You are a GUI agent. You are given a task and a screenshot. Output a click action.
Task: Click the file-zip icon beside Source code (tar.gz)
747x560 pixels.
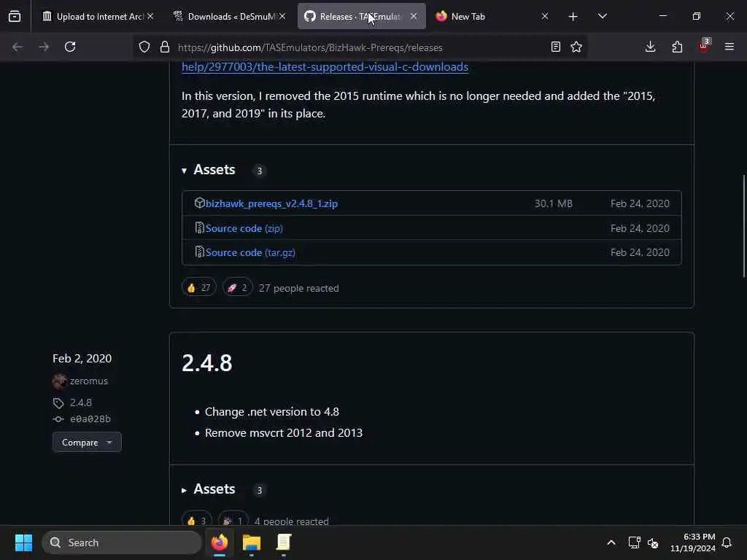pyautogui.click(x=200, y=252)
